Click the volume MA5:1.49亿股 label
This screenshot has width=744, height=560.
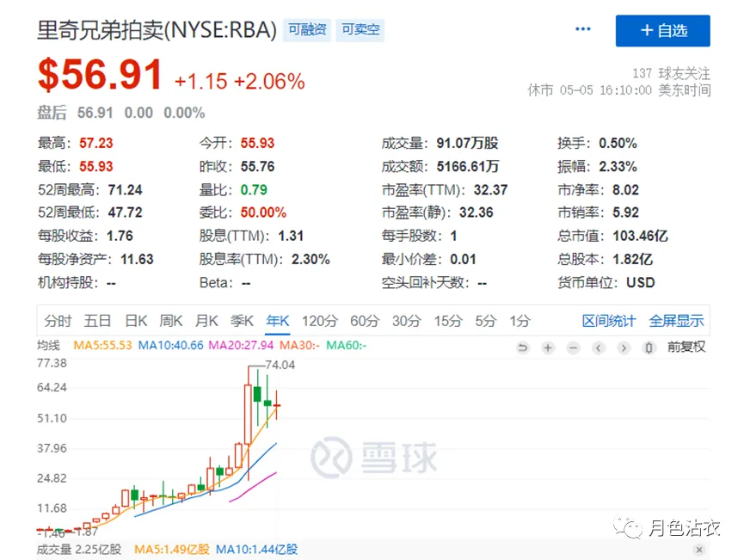tap(172, 550)
